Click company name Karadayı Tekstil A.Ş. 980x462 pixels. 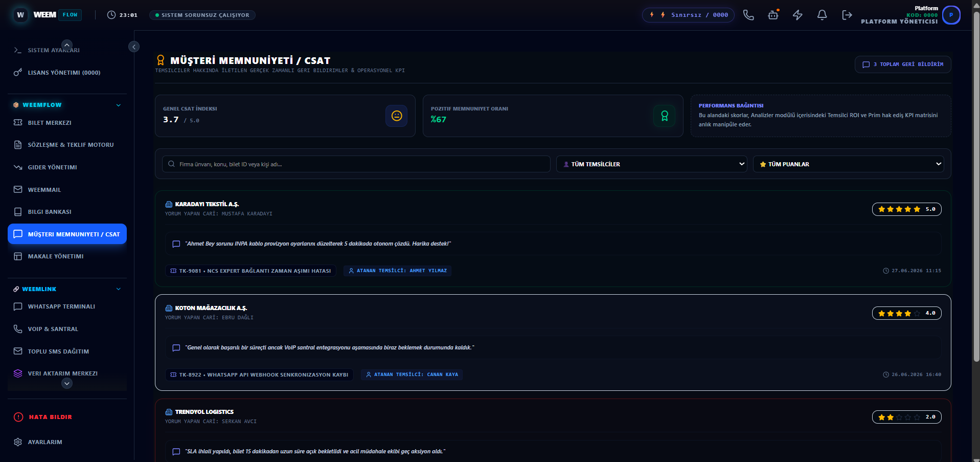click(x=207, y=204)
